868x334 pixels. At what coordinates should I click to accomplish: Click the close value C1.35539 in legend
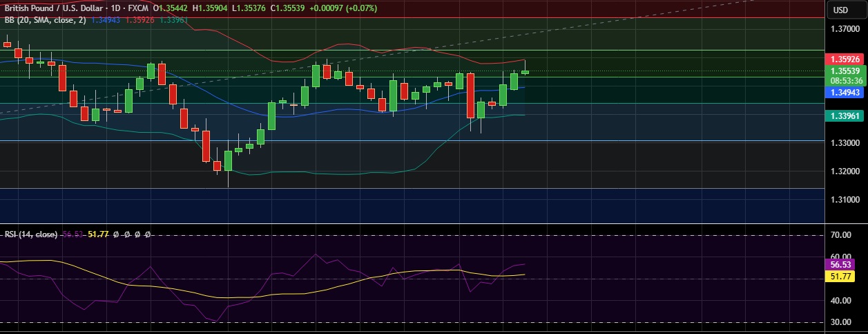[x=287, y=8]
